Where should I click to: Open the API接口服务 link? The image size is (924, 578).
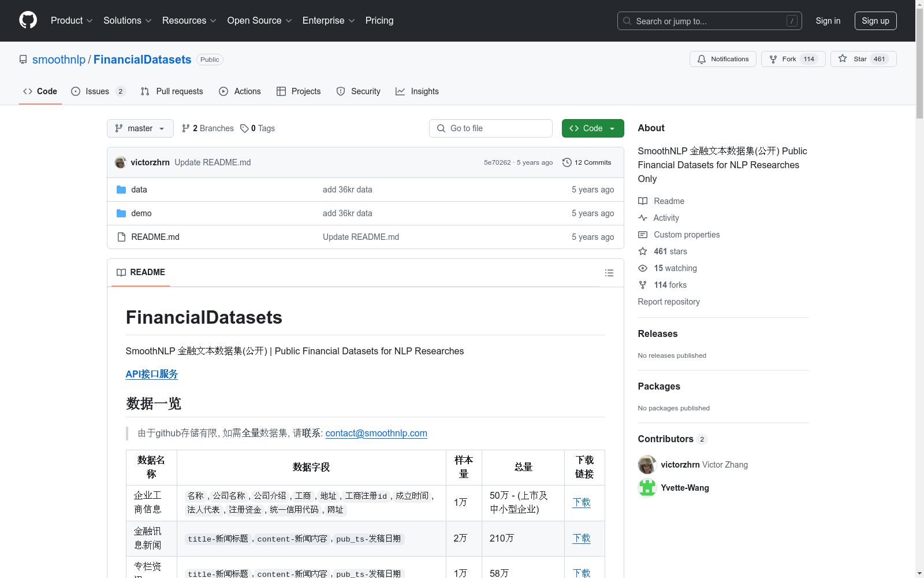point(152,374)
